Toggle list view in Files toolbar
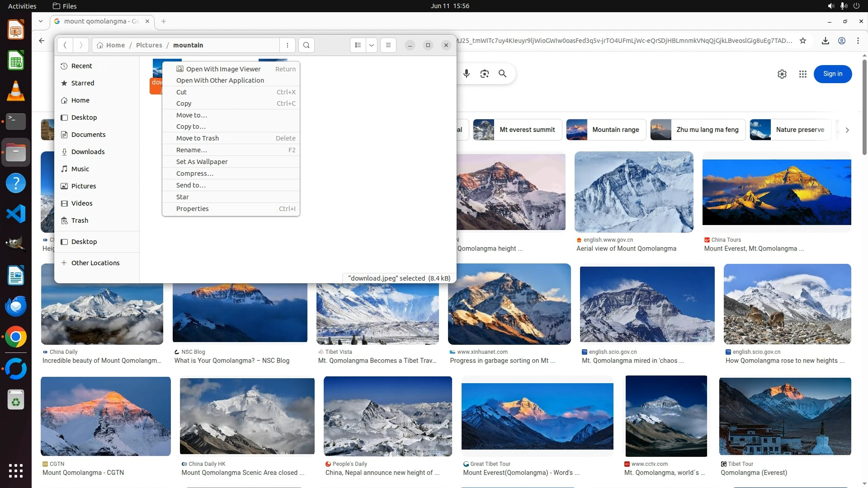 coord(358,45)
